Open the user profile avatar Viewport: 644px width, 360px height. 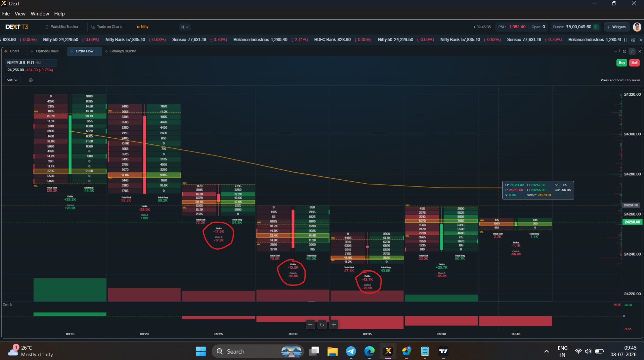pos(637,27)
